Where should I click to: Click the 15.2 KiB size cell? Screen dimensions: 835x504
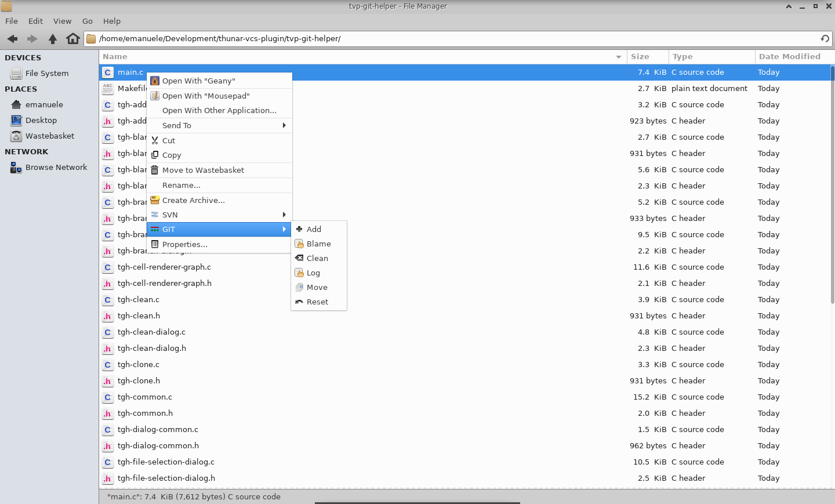pyautogui.click(x=649, y=397)
